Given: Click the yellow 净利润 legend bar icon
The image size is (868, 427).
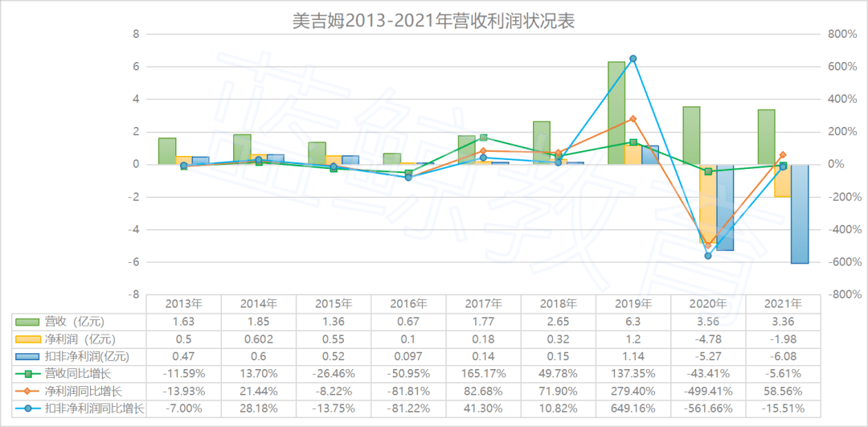Looking at the screenshot, I should [x=27, y=340].
